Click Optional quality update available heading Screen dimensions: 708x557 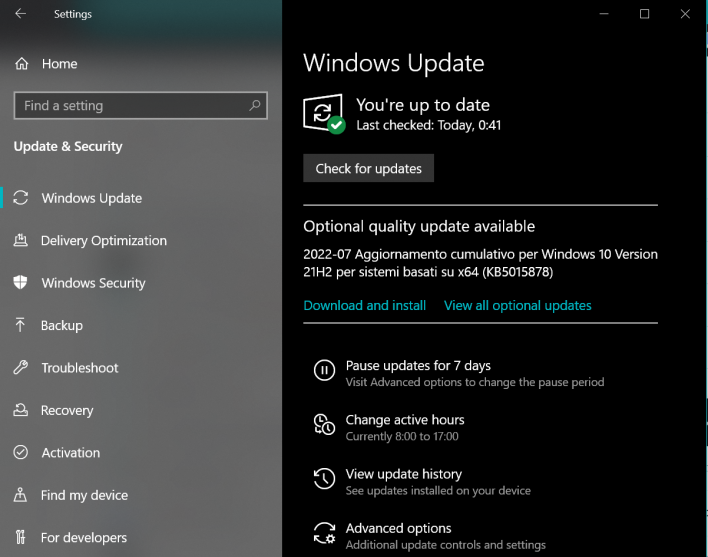point(419,226)
